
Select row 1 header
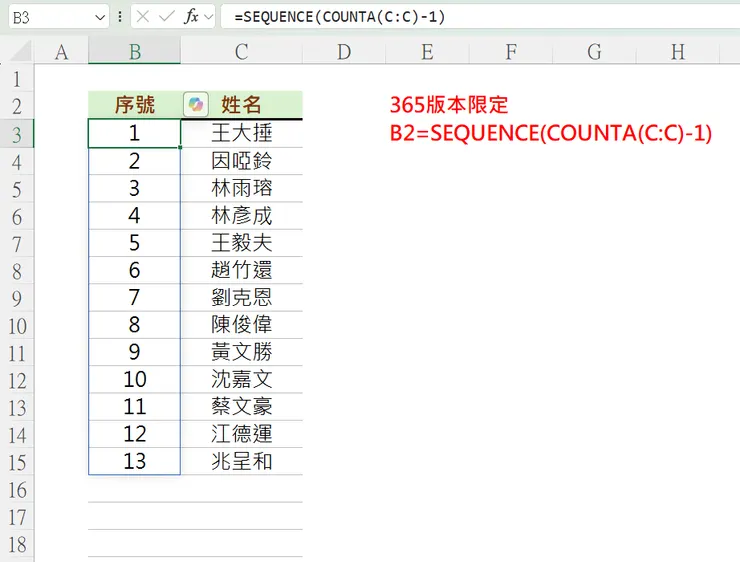[x=17, y=78]
